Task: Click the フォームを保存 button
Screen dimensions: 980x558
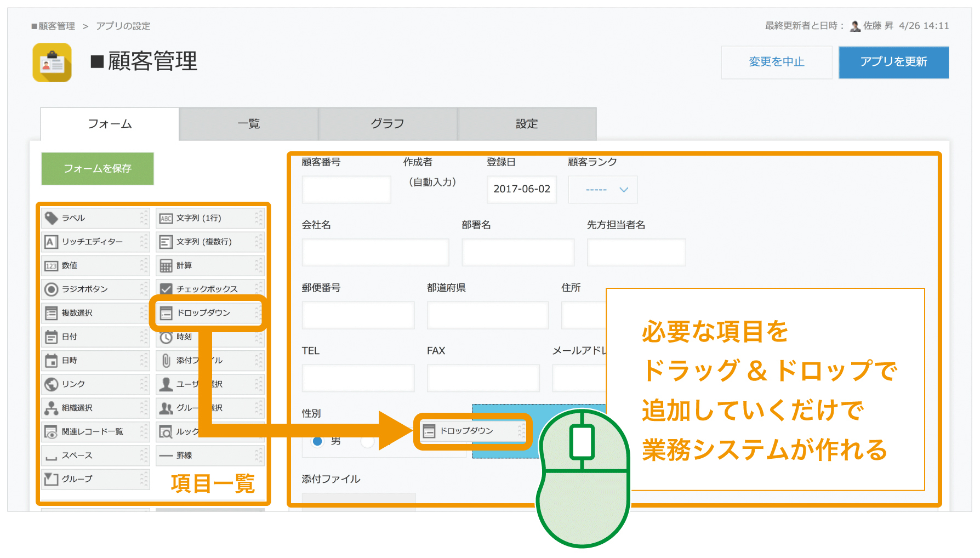Action: pos(98,169)
